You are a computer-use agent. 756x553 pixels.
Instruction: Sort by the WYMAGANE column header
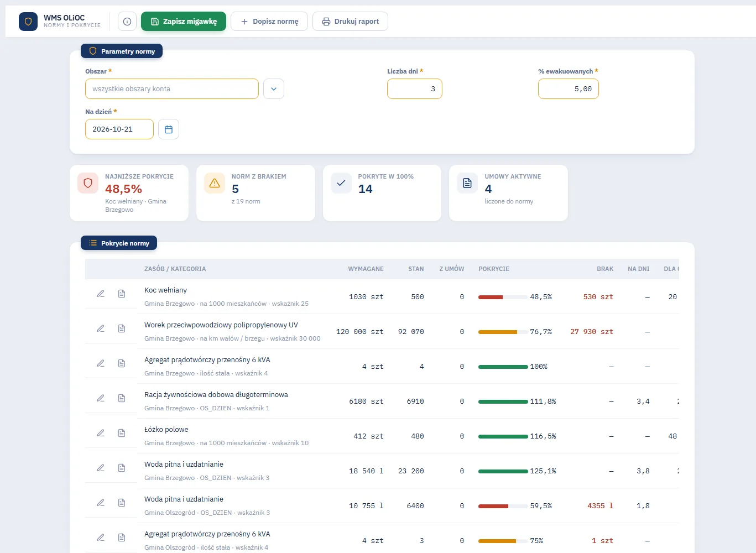tap(366, 269)
